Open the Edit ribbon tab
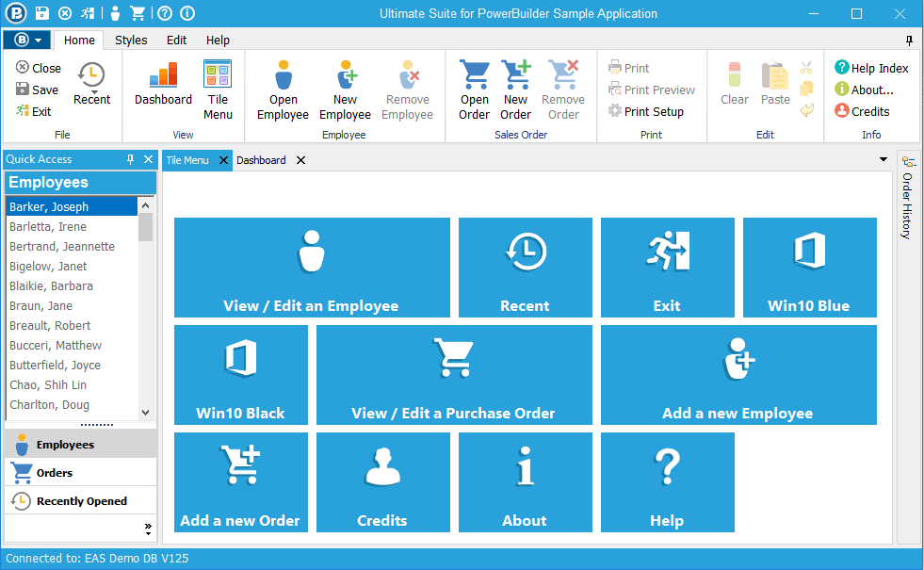The width and height of the screenshot is (924, 570). pos(176,41)
